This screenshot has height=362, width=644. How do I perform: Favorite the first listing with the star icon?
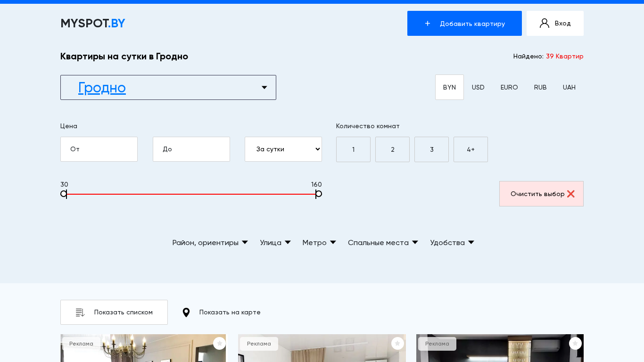[219, 343]
